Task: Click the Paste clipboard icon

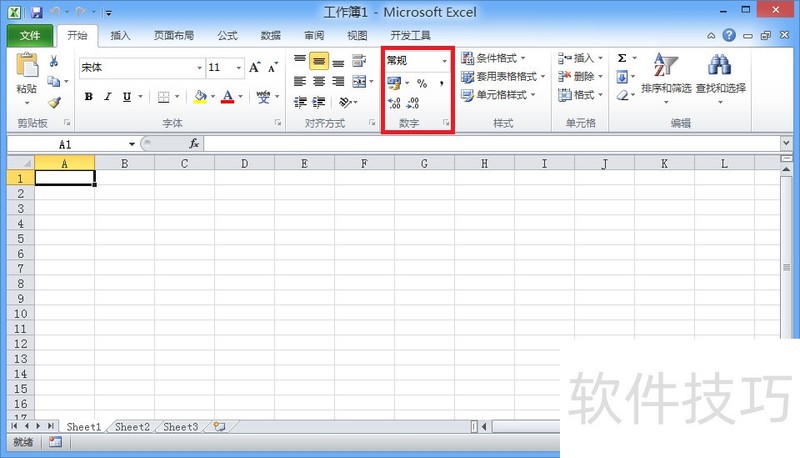Action: point(27,66)
